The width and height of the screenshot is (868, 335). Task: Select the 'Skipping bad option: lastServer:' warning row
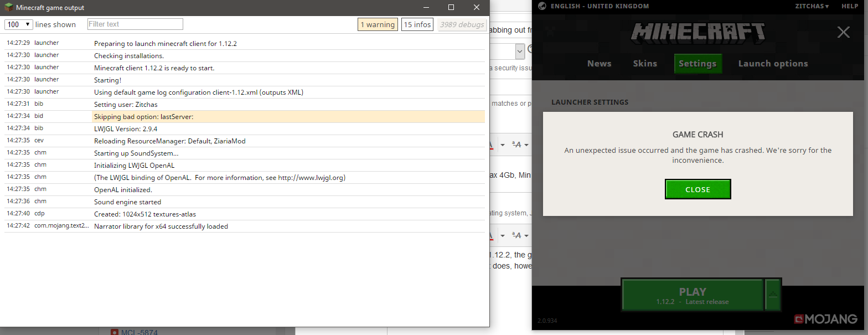coord(245,116)
